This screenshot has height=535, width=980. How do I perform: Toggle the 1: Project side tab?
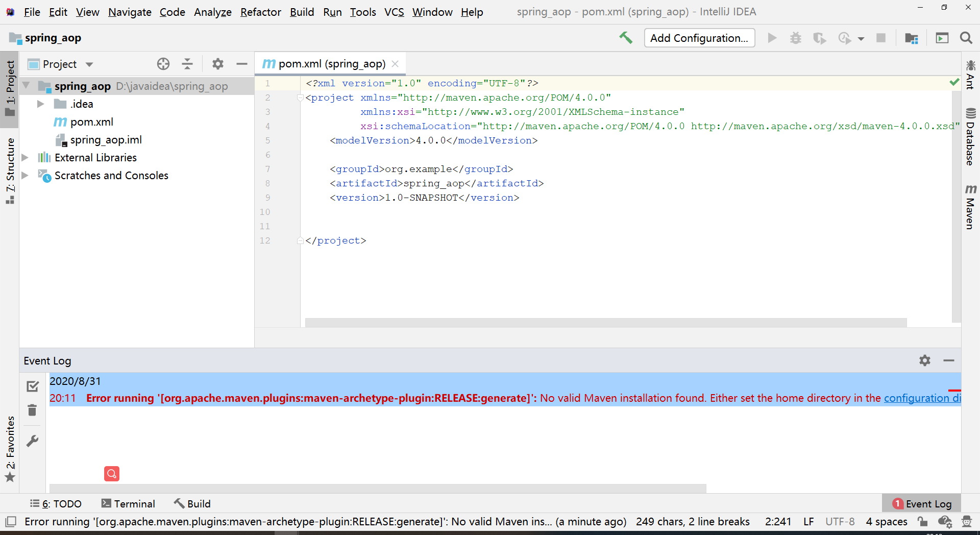pyautogui.click(x=10, y=89)
